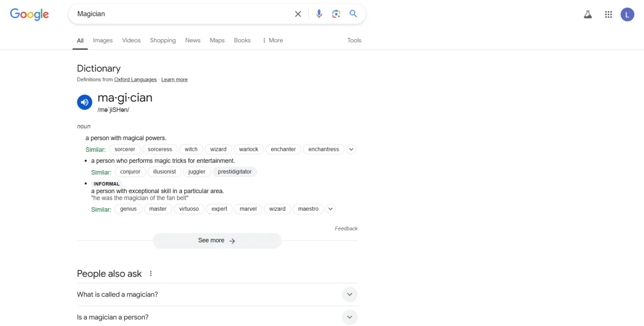Click the See more dictionary button
The height and width of the screenshot is (326, 644).
[x=217, y=240]
